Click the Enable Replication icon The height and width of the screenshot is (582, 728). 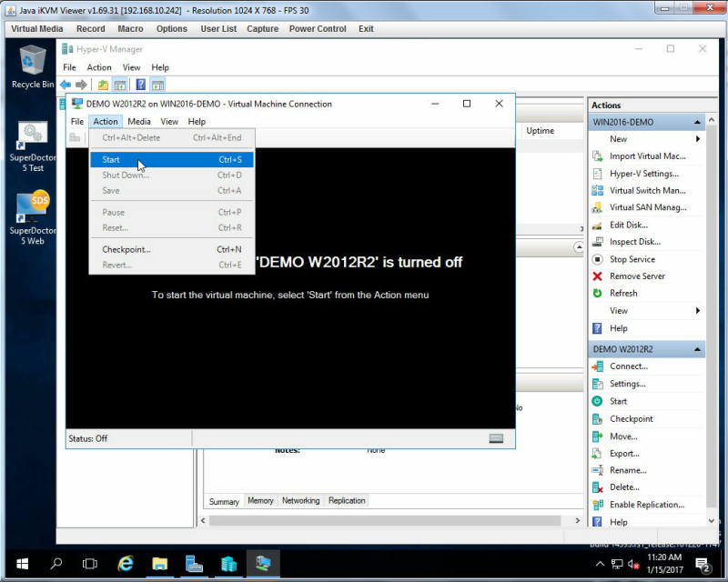pos(598,505)
